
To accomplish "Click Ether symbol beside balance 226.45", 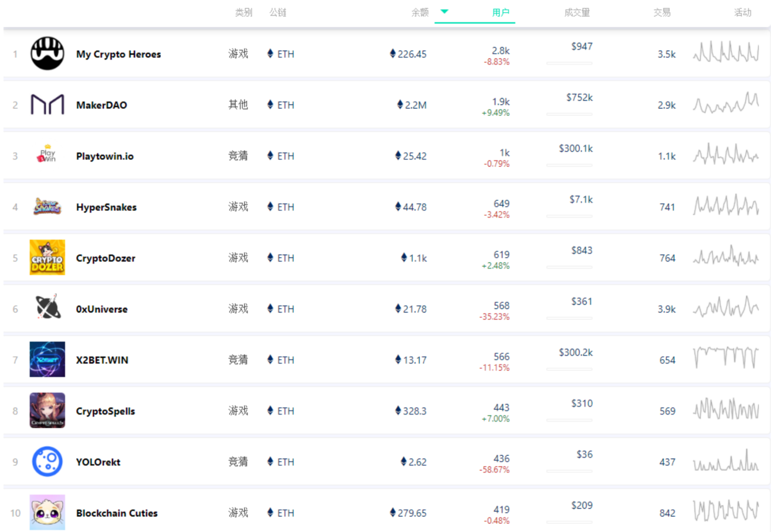I will (393, 54).
